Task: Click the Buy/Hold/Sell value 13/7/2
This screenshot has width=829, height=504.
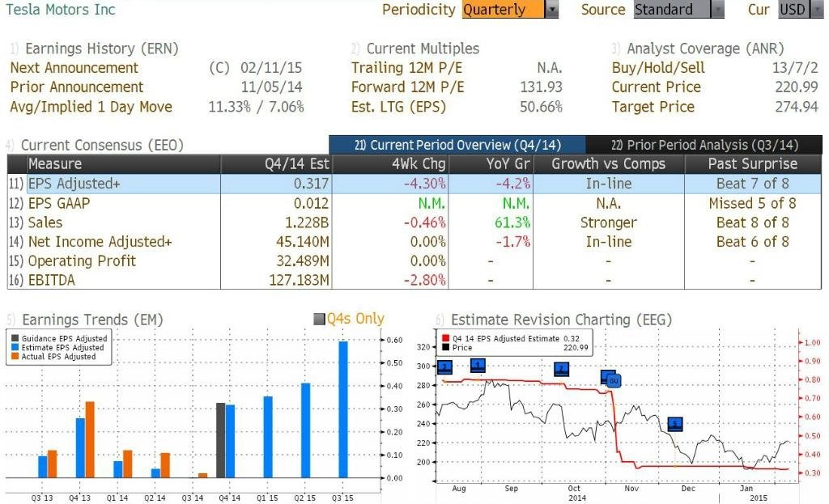Action: click(795, 68)
